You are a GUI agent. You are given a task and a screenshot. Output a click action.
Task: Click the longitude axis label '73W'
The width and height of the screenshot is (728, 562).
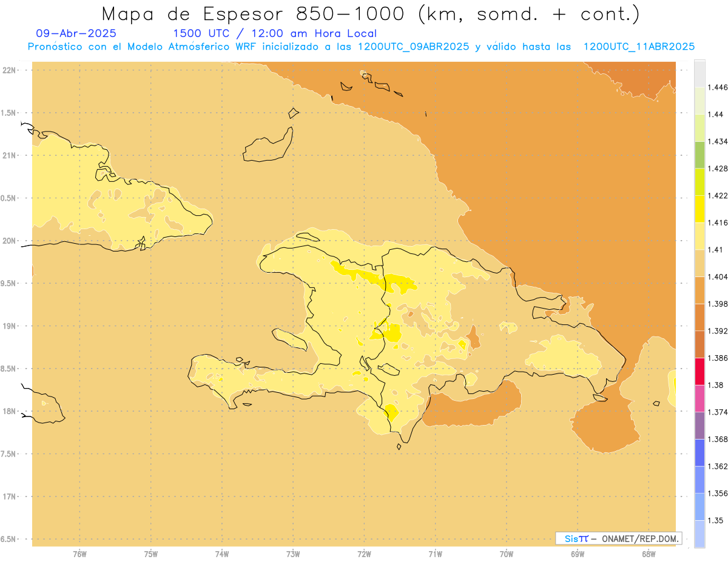293,554
